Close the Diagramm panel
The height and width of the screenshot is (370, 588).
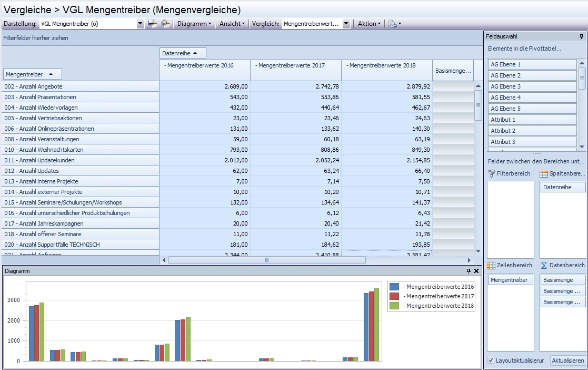tap(476, 271)
